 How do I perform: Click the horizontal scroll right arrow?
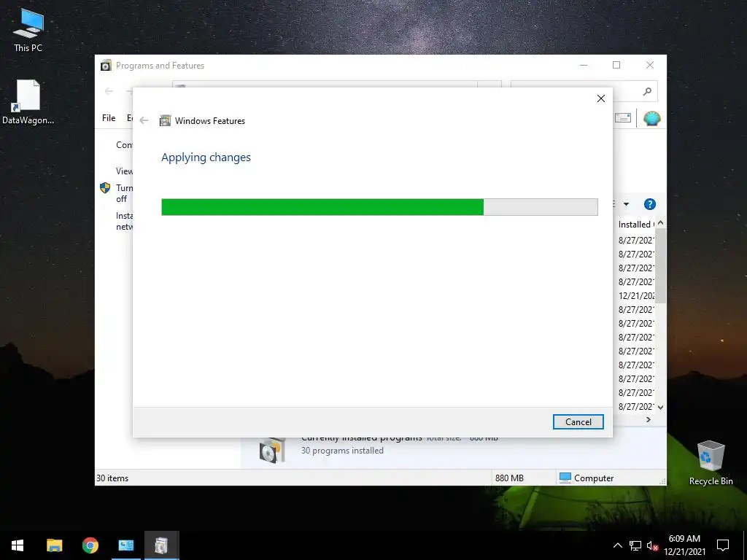click(648, 419)
